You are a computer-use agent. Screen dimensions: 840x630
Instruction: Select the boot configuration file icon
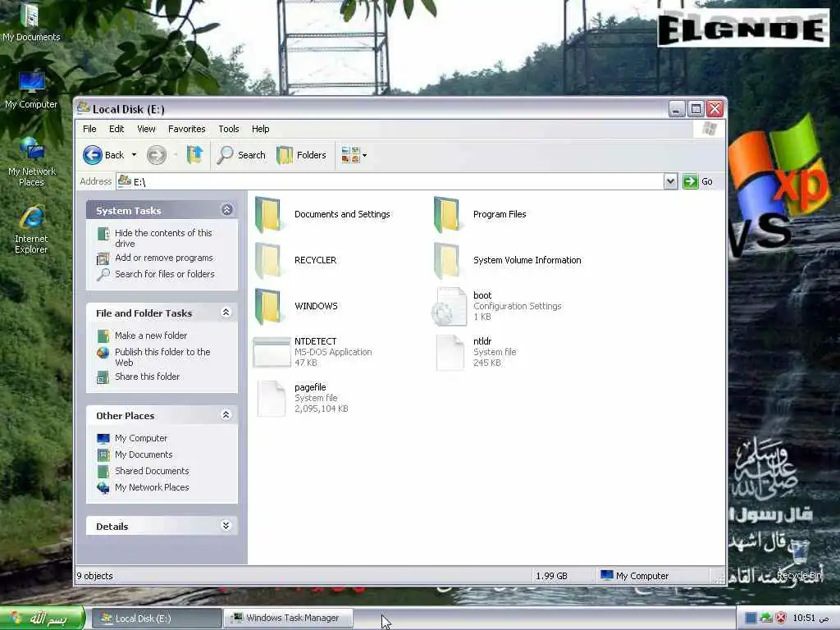(449, 307)
